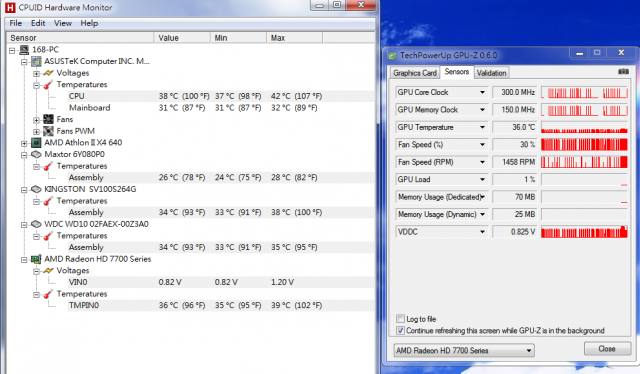Click the Min column header

tap(238, 38)
